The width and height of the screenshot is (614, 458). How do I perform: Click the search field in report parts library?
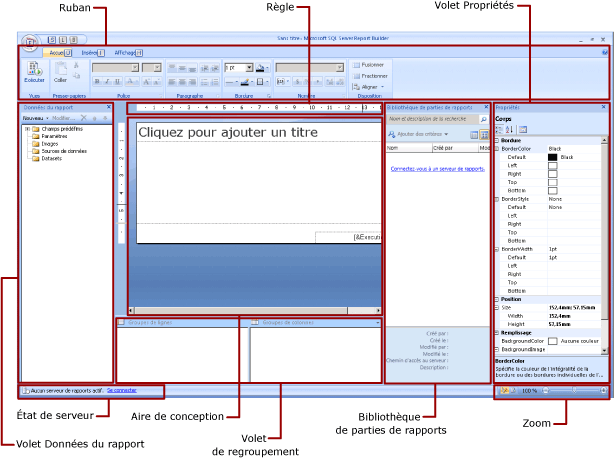(432, 119)
